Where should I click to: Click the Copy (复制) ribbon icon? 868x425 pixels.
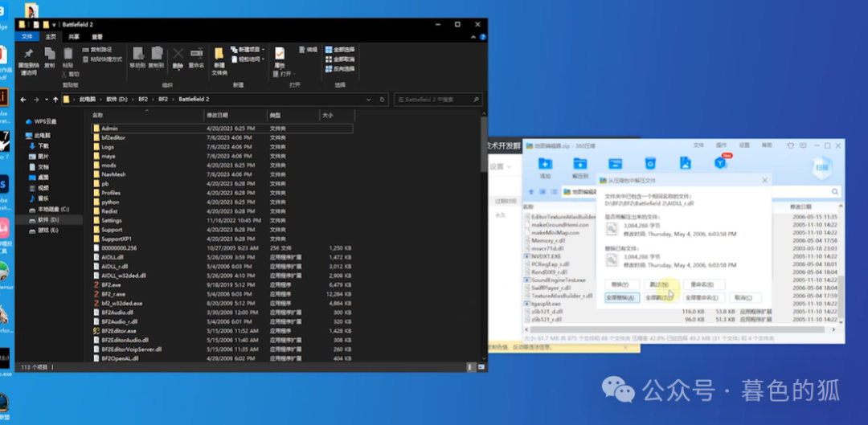pyautogui.click(x=50, y=55)
